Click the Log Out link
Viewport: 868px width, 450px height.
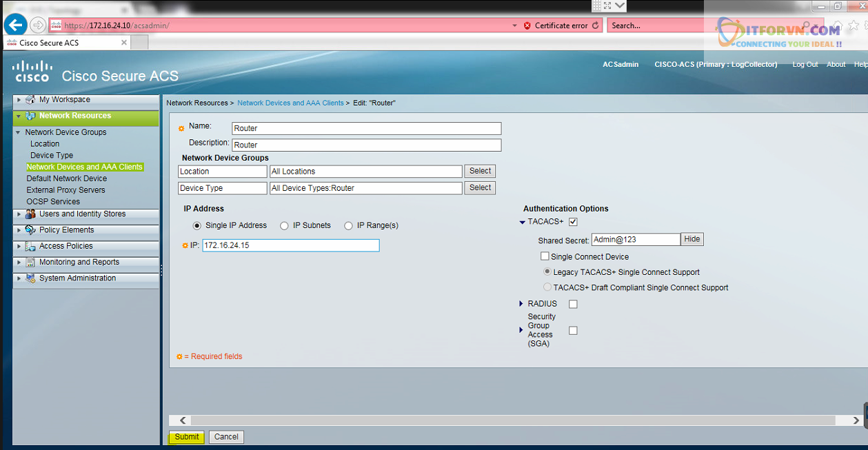(805, 64)
